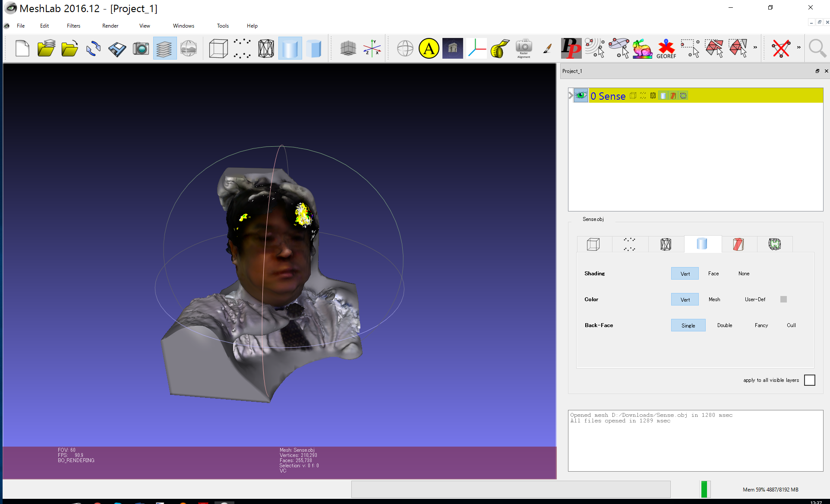Switch to the points rendering tab
830x504 pixels.
(629, 244)
